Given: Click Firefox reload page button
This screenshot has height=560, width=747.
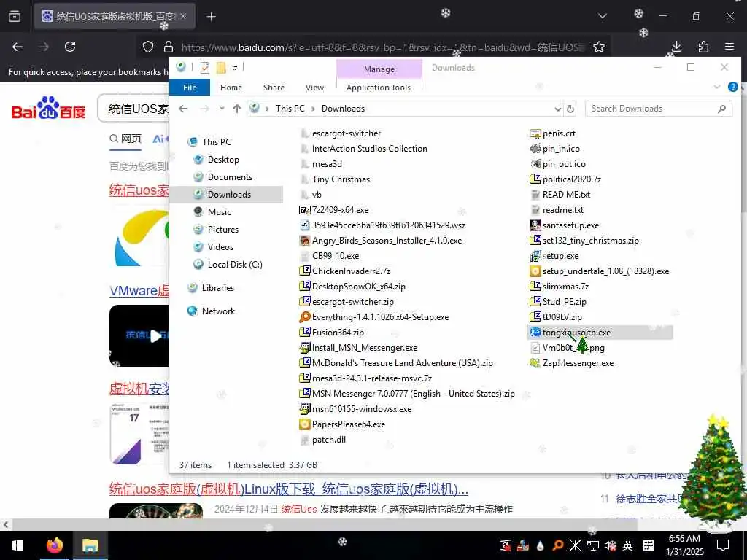Looking at the screenshot, I should point(70,47).
